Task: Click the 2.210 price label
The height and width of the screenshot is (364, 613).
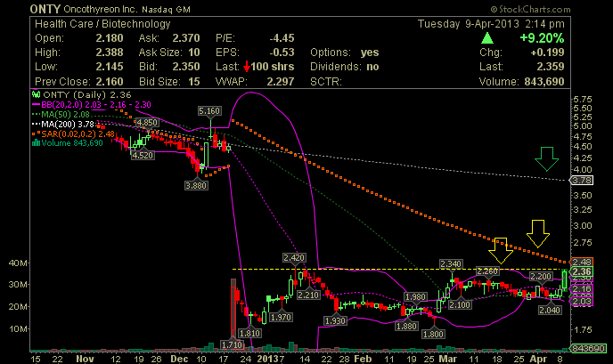Action: pos(308,295)
